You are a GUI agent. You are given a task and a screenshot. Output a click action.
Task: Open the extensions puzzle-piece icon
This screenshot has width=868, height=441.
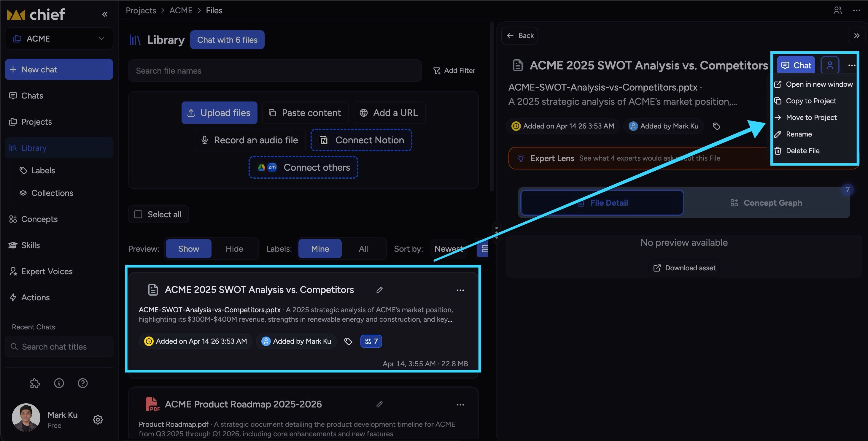click(x=35, y=383)
